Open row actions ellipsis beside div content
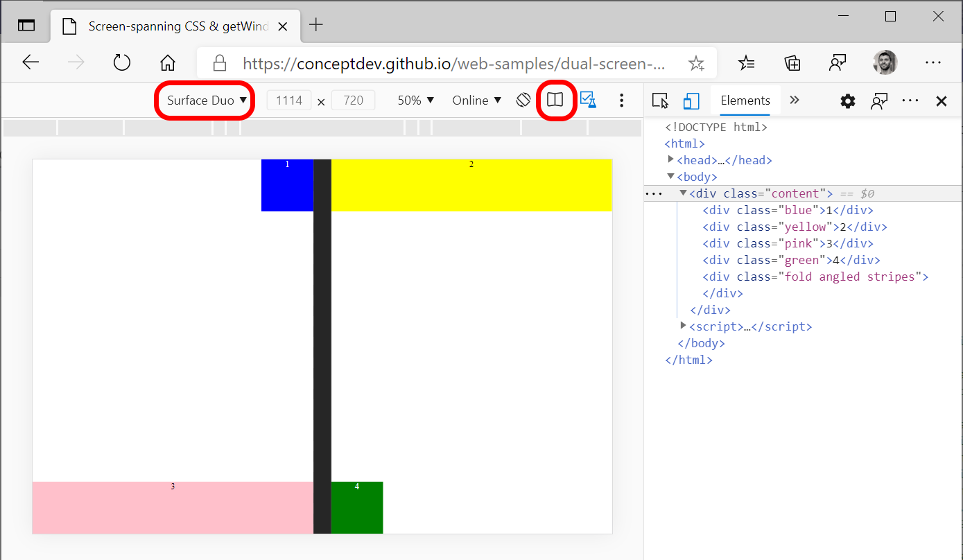The height and width of the screenshot is (560, 963). (654, 193)
